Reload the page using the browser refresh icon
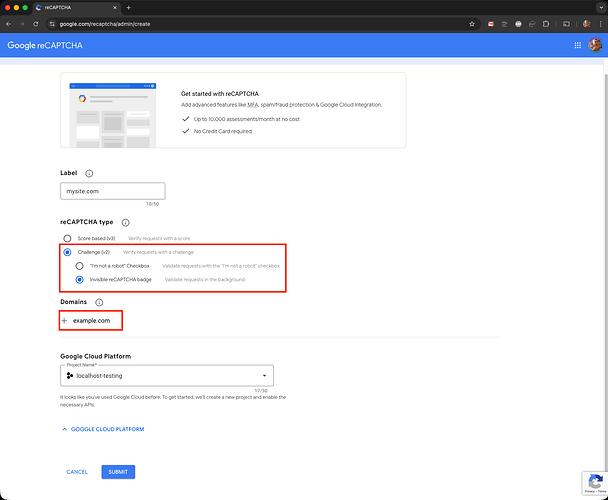 pos(37,23)
